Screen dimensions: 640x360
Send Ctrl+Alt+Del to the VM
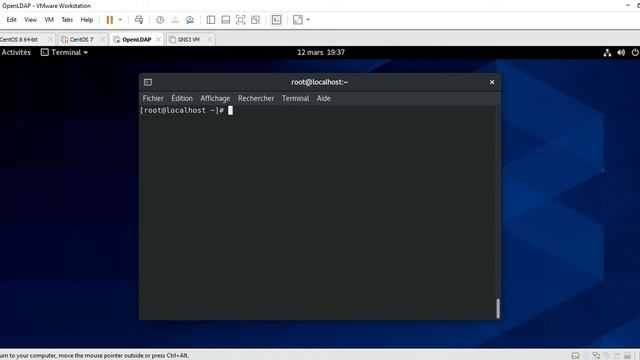coord(139,20)
